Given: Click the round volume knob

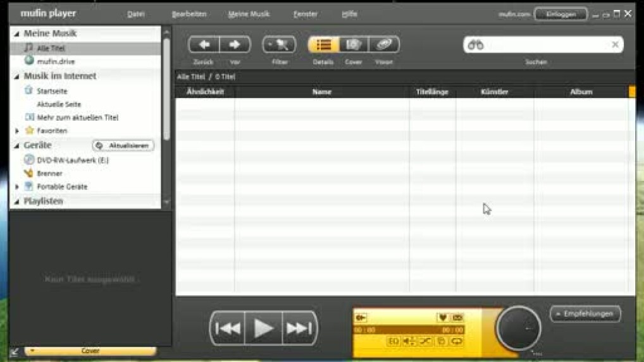Looking at the screenshot, I should click(x=518, y=328).
